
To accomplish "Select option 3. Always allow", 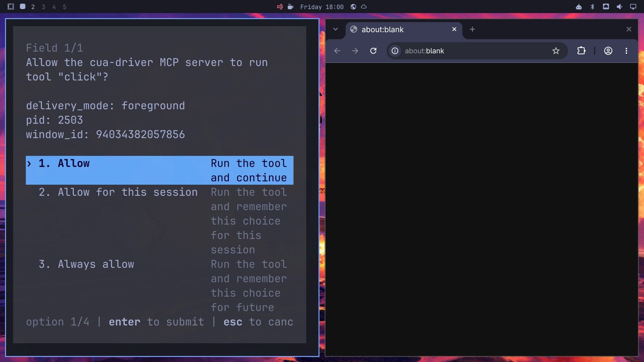I will 160,286.
